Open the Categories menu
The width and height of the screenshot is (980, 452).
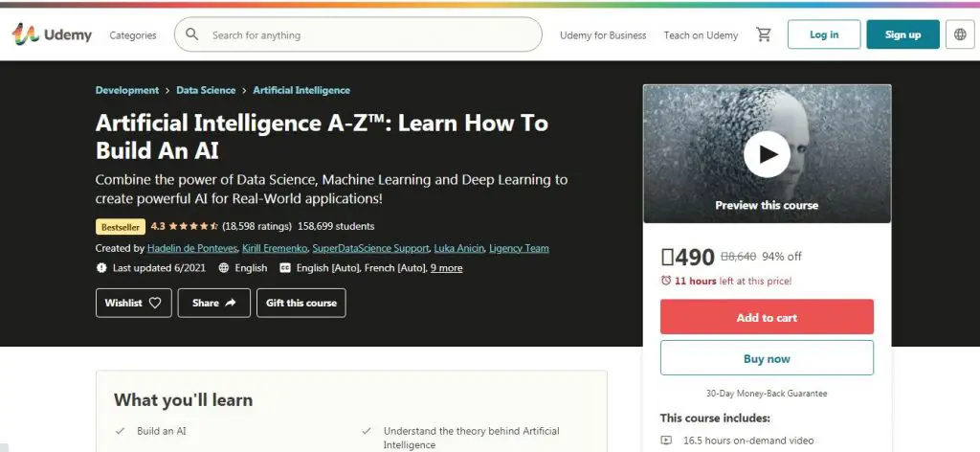[133, 35]
